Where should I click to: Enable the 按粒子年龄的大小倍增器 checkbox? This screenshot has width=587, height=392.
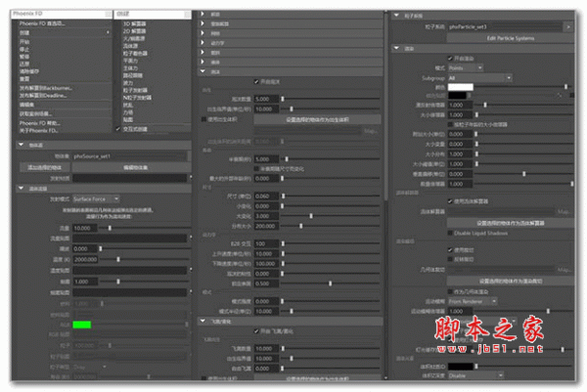450,124
